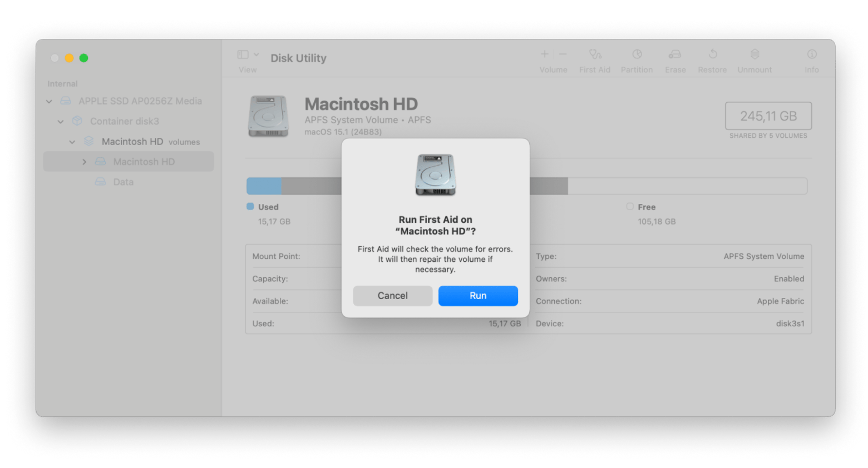The width and height of the screenshot is (868, 468).
Task: Collapse the Container disk3 chevron
Action: click(x=61, y=122)
